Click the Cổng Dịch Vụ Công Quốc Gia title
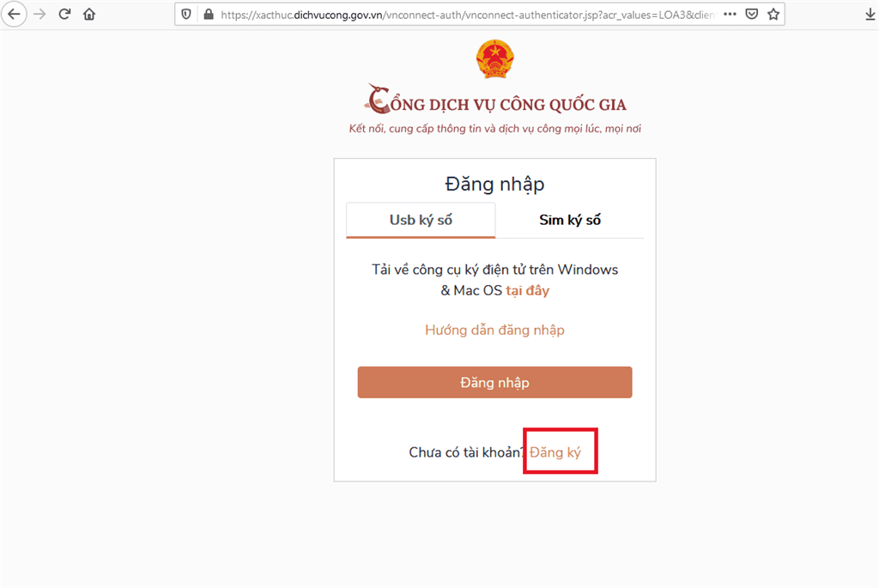 coord(495,100)
